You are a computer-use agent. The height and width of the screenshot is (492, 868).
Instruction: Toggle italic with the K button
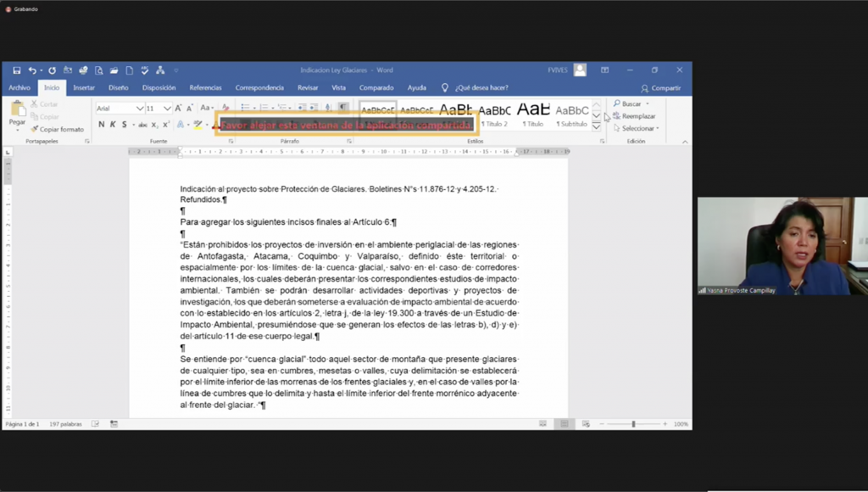(x=113, y=125)
